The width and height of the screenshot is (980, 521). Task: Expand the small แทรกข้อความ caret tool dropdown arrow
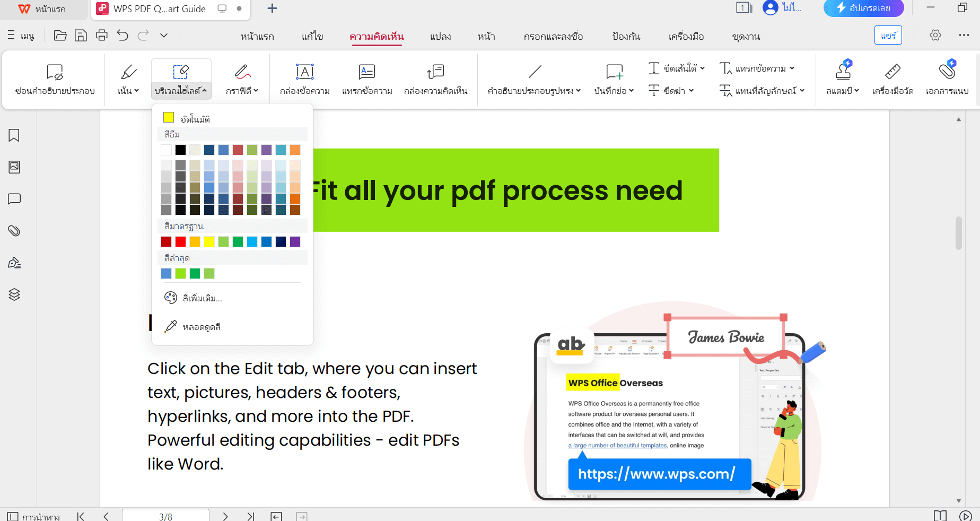pos(792,68)
